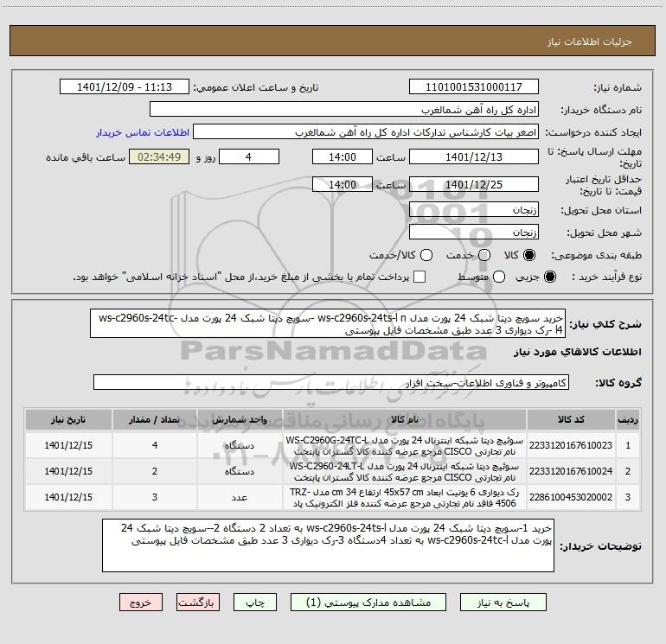Click product code 2233120167610024
The width and height of the screenshot is (666, 644).
(x=571, y=471)
